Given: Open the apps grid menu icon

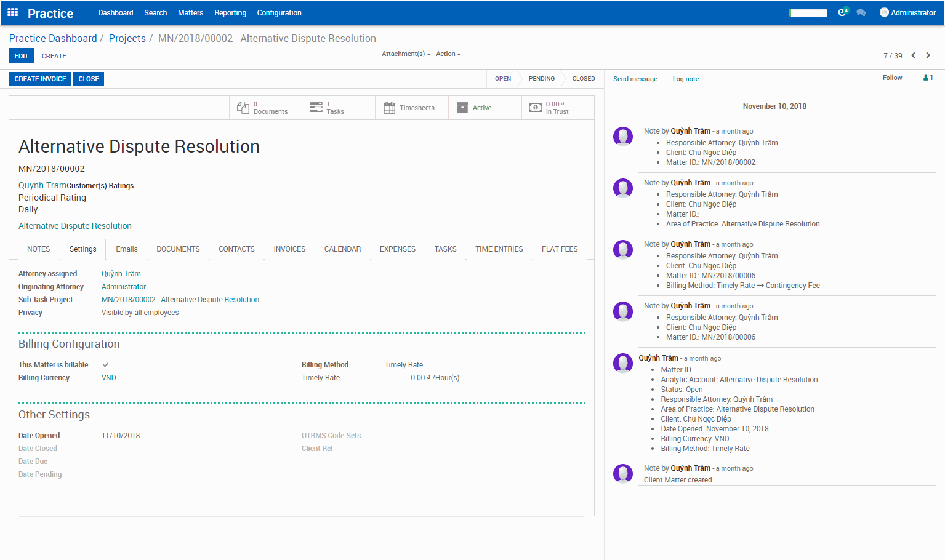Looking at the screenshot, I should (x=12, y=12).
